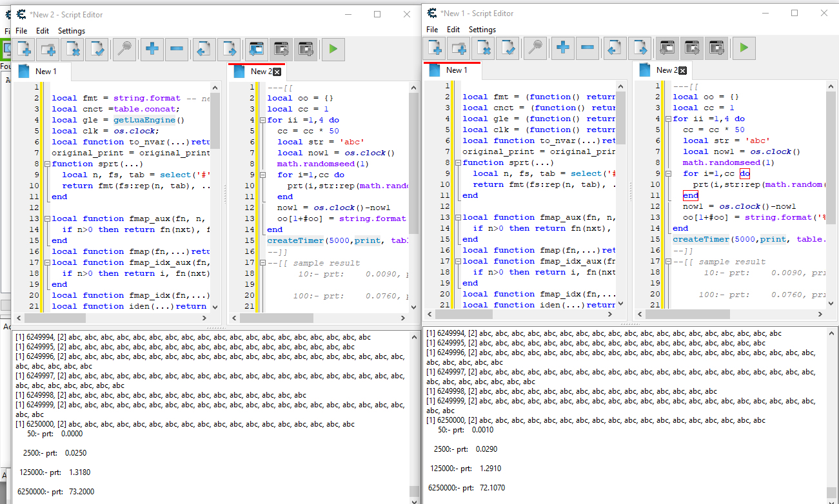The height and width of the screenshot is (504, 839).
Task: Open Settings menu in right Script Editor
Action: (x=482, y=30)
